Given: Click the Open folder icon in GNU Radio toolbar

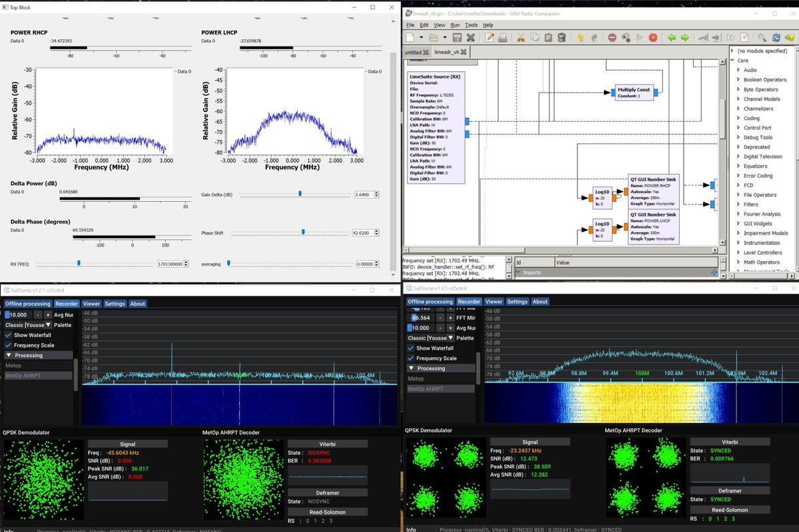Looking at the screenshot, I should tap(433, 38).
